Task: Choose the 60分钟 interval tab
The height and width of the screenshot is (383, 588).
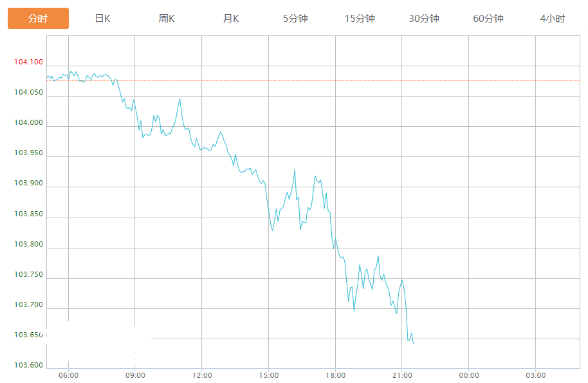Action: [x=488, y=19]
